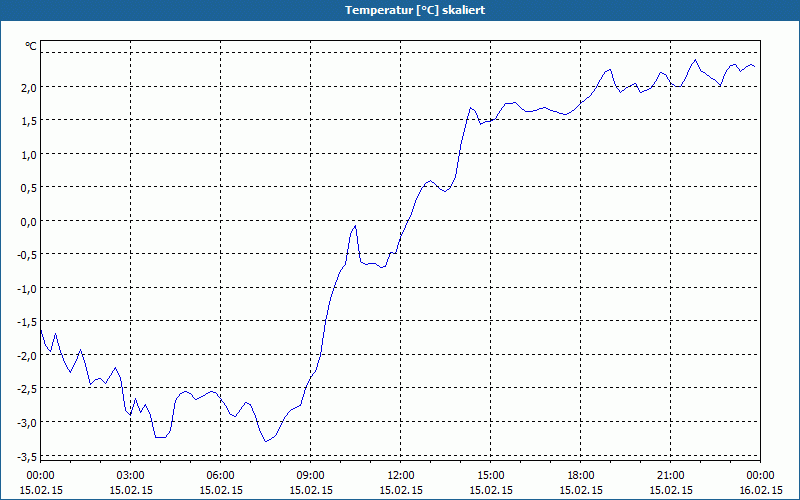The height and width of the screenshot is (500, 800).
Task: Select the 18:00 time label
Action: [x=581, y=476]
